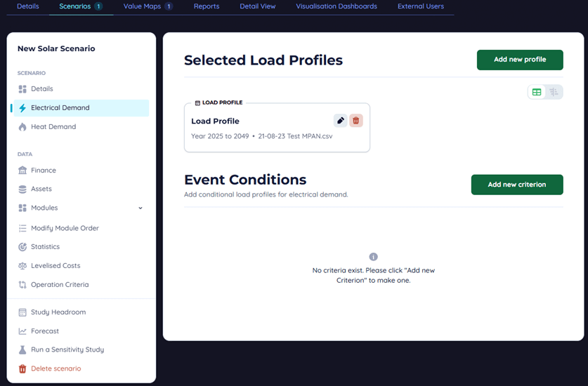Click the 'No criteria exist' message
588x386 pixels.
point(374,275)
